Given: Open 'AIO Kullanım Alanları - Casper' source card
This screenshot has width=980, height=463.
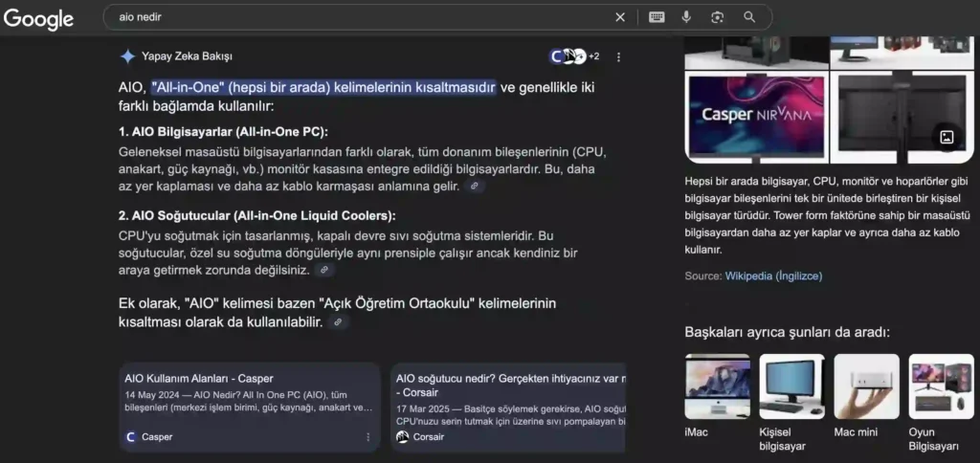Looking at the screenshot, I should pos(250,408).
